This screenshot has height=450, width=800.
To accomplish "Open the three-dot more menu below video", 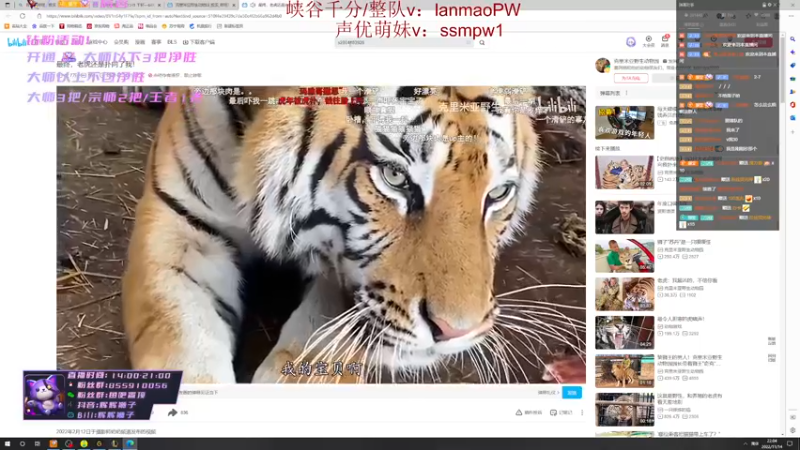I will [582, 412].
